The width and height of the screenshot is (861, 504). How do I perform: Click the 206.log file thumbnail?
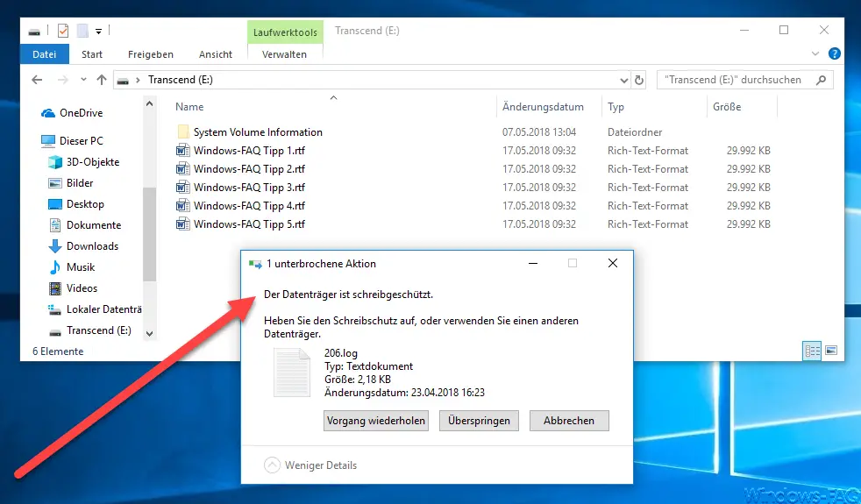click(292, 373)
